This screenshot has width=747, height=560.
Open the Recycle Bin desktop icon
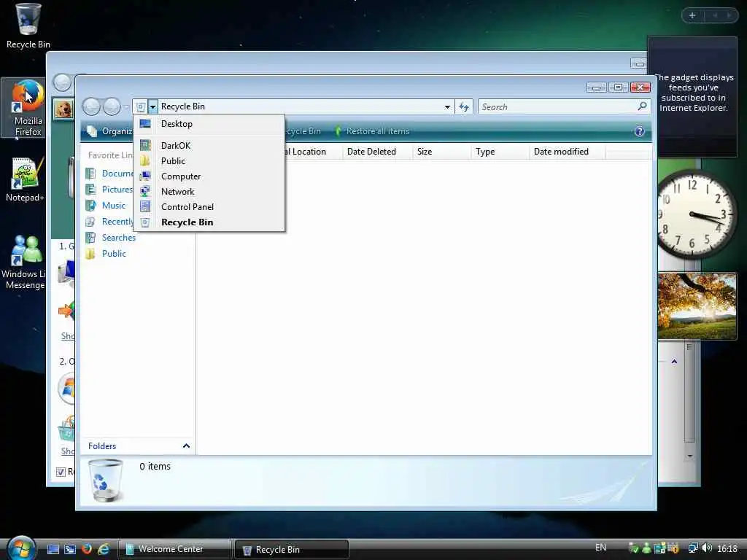[x=28, y=26]
